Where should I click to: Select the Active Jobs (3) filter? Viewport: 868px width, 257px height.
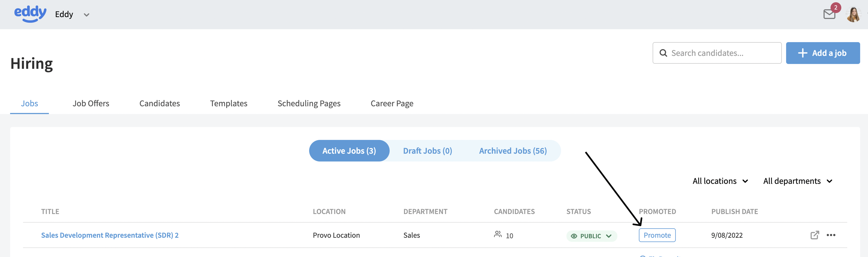pos(349,151)
